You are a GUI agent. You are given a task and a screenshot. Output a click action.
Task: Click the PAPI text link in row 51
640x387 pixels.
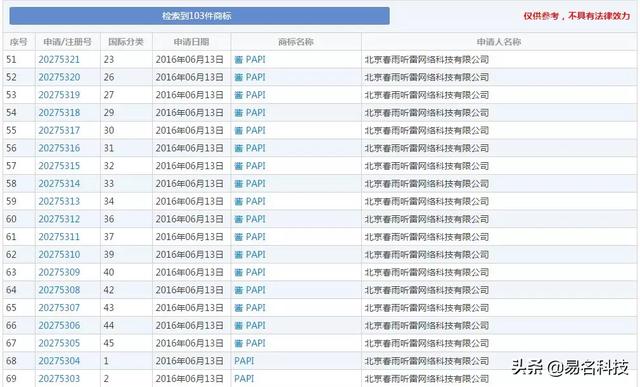[256, 60]
